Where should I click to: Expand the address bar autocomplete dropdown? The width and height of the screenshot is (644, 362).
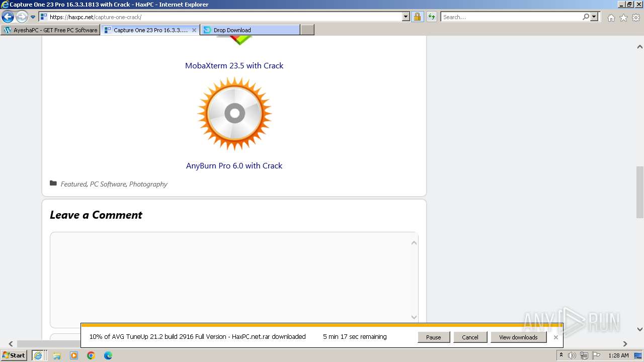pos(406,17)
